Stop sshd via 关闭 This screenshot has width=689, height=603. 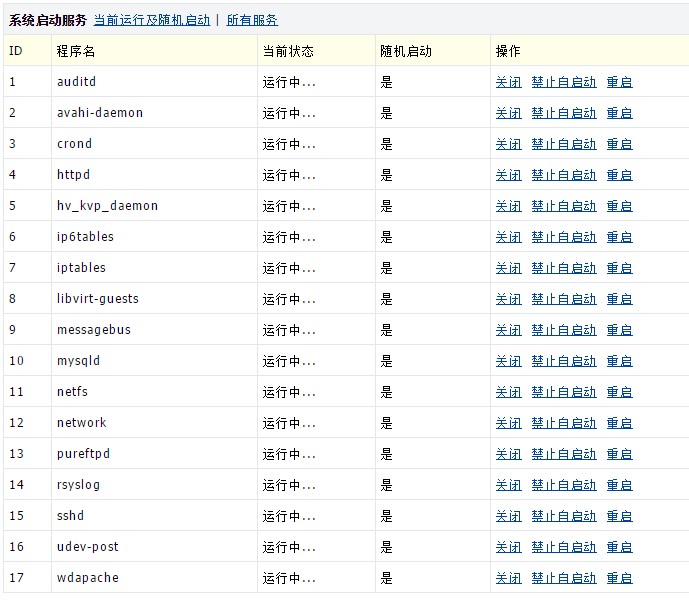(508, 516)
